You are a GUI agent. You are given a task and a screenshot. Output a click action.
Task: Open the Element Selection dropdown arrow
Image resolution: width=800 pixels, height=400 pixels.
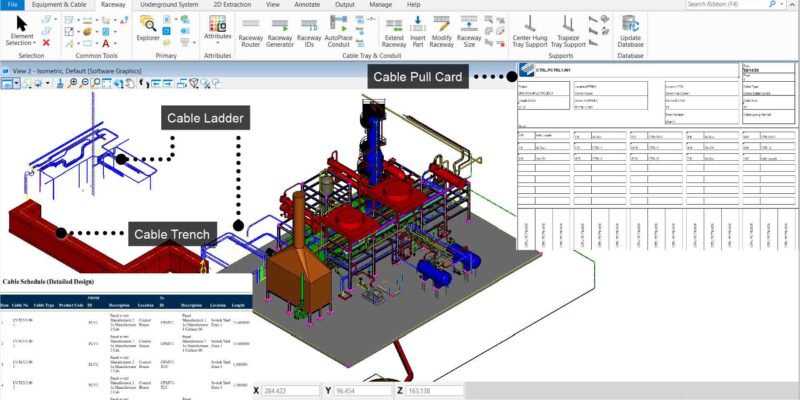pyautogui.click(x=35, y=43)
